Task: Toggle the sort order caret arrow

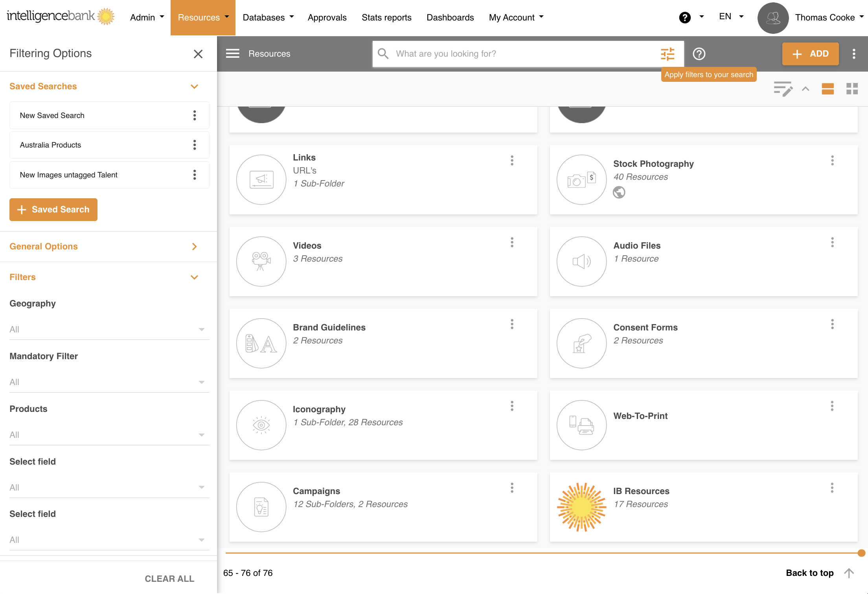Action: [805, 89]
